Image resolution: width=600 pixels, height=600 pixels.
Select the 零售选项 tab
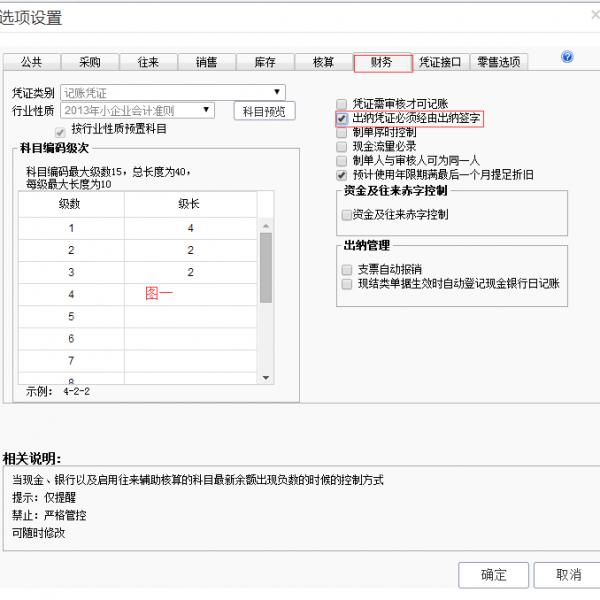[499, 62]
